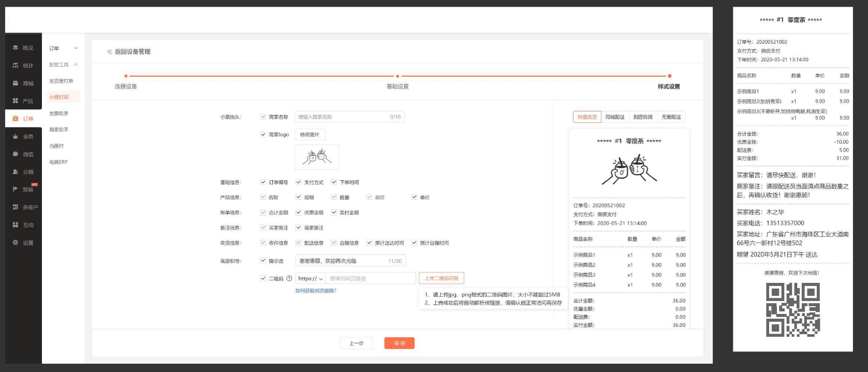
Task: Toggle the 规格 checkbox
Action: pos(299,197)
